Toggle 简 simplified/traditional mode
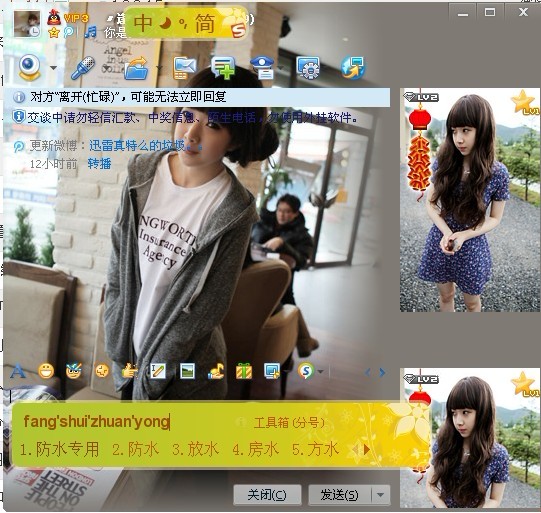The height and width of the screenshot is (513, 541). point(205,23)
